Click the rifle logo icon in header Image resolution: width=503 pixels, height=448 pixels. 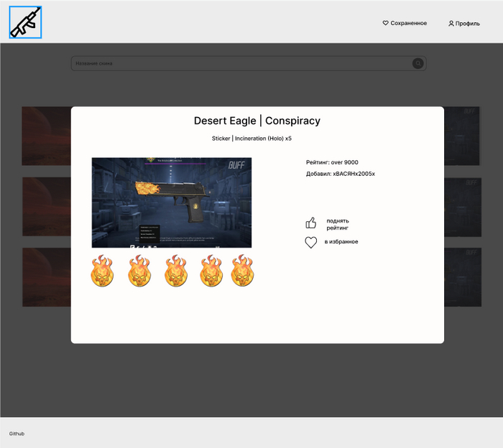pos(25,22)
